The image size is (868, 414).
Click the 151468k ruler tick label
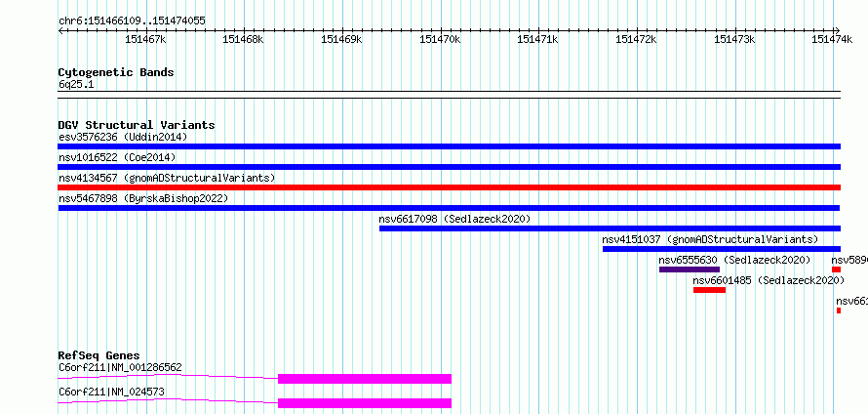pyautogui.click(x=244, y=39)
